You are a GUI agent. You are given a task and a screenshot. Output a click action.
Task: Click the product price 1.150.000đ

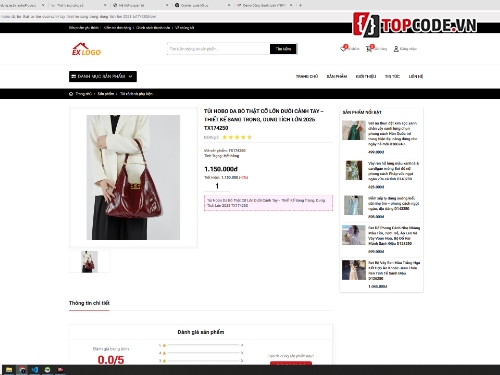point(221,169)
